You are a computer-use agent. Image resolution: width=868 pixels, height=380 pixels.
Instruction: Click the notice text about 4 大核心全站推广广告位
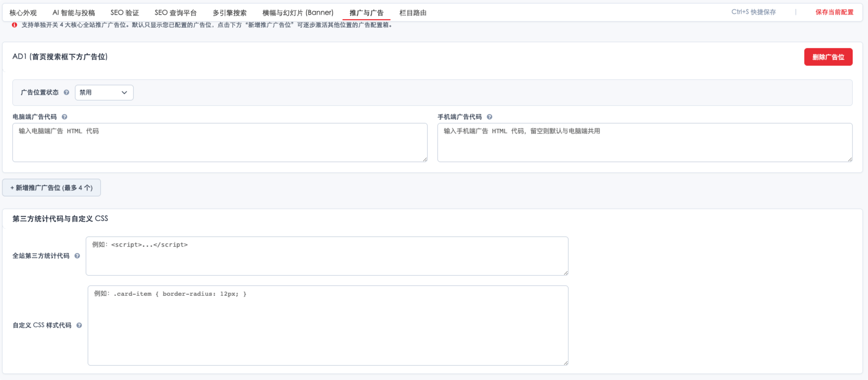(x=206, y=25)
